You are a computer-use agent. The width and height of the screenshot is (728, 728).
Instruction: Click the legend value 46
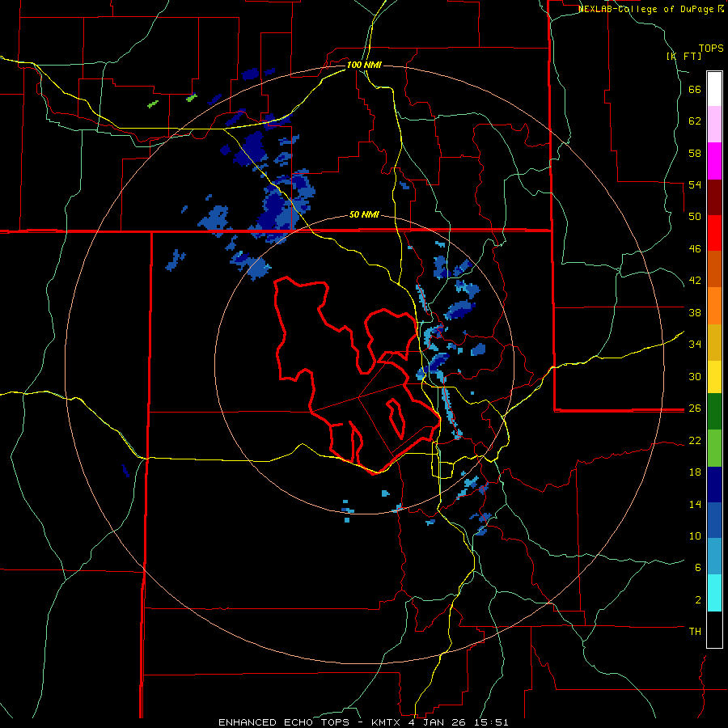pyautogui.click(x=695, y=249)
